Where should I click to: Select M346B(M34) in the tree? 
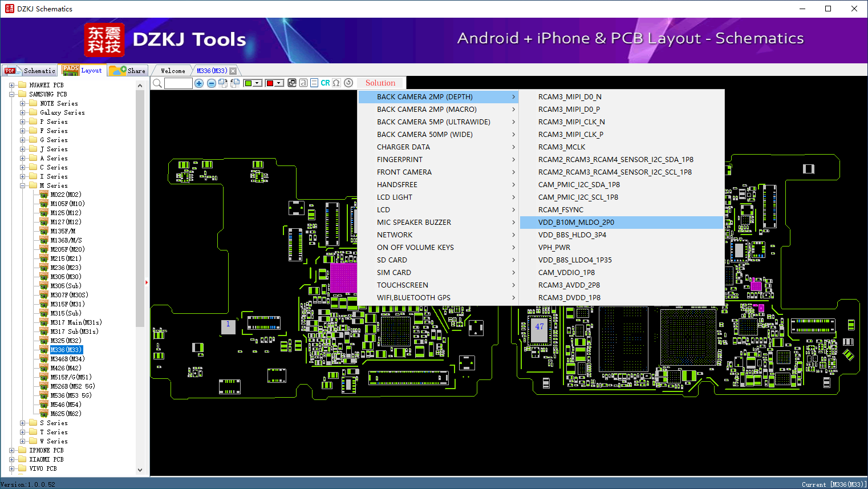click(67, 359)
